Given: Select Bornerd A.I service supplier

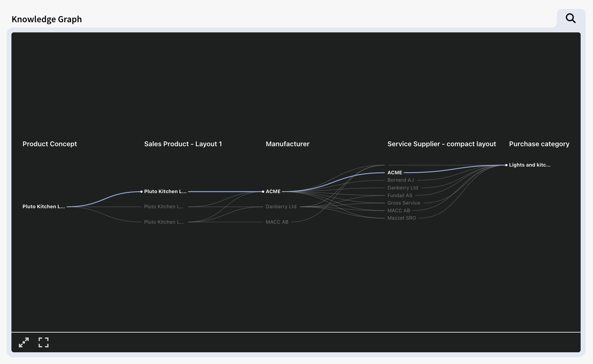Looking at the screenshot, I should point(400,180).
